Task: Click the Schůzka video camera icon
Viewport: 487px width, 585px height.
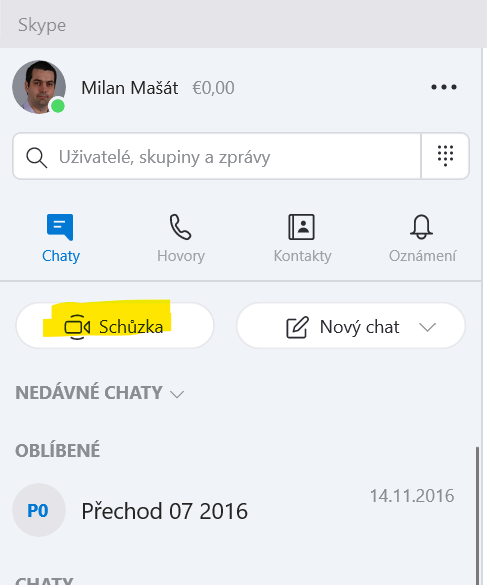Action: point(77,327)
